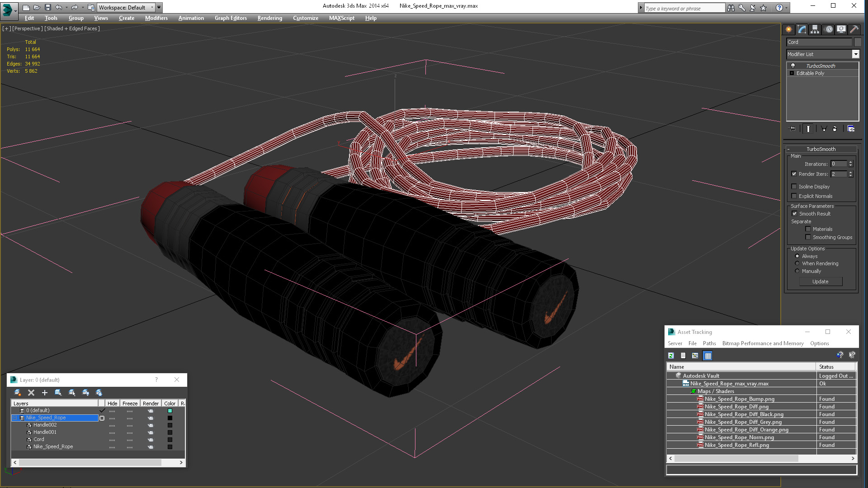Image resolution: width=868 pixels, height=488 pixels.
Task: Open the Perspective viewport label menu
Action: click(x=28, y=28)
